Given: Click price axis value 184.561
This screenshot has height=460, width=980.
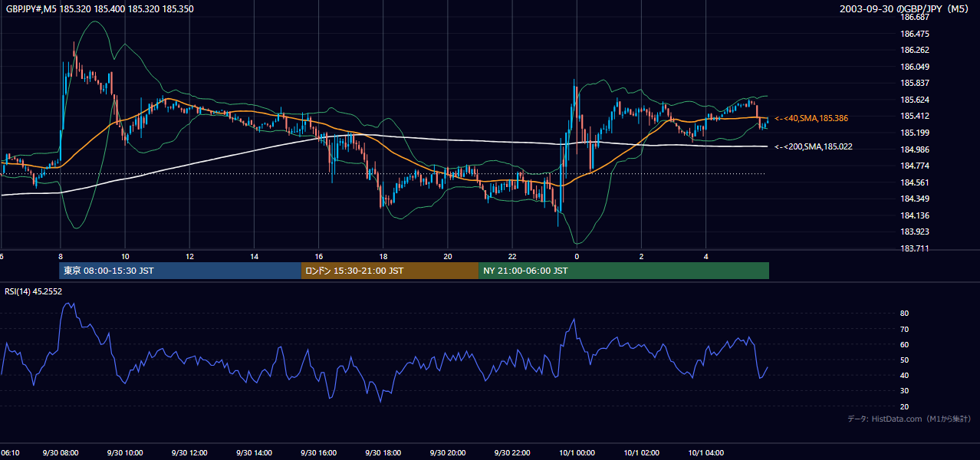Looking at the screenshot, I should (x=916, y=182).
